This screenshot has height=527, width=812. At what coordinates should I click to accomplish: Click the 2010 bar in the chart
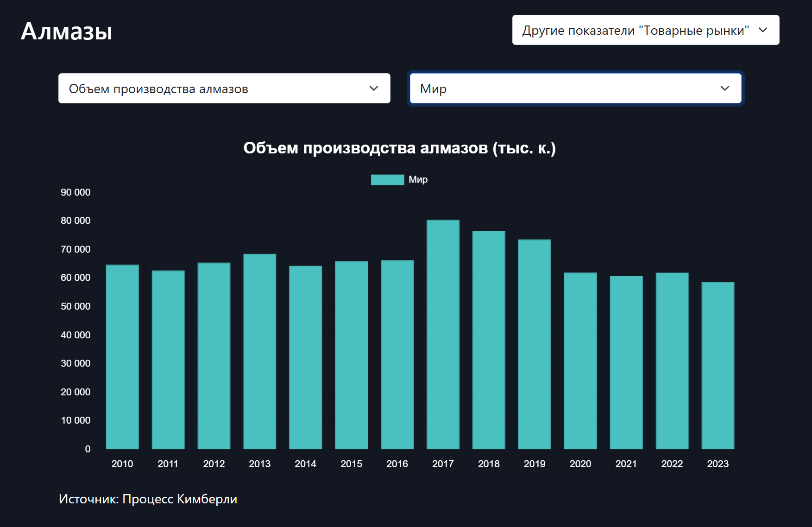[x=122, y=357]
